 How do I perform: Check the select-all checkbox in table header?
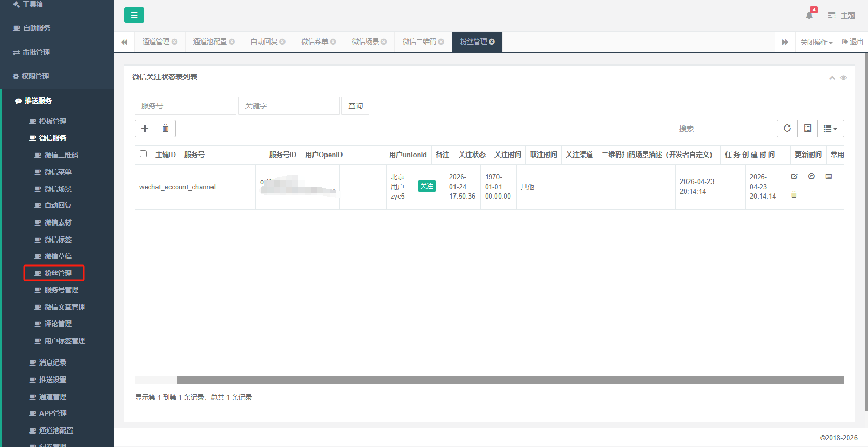(143, 154)
